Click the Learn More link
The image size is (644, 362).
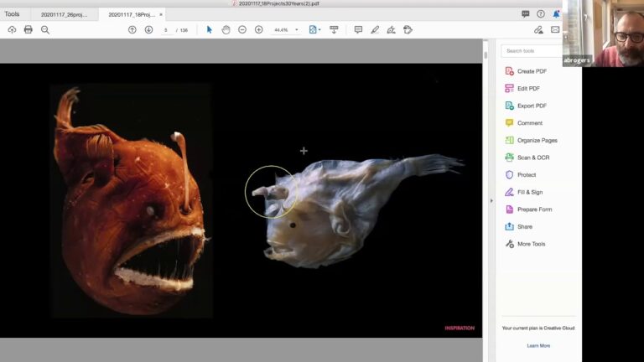pos(538,345)
